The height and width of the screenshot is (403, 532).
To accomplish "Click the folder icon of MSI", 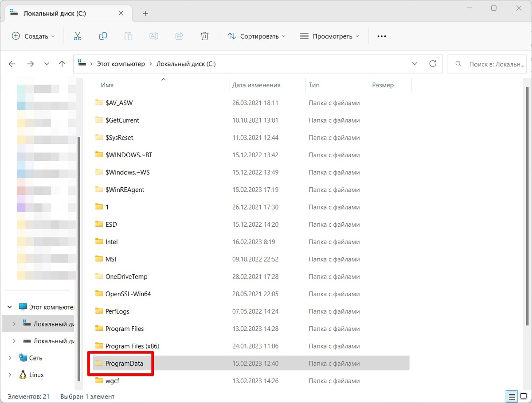I will (x=99, y=259).
